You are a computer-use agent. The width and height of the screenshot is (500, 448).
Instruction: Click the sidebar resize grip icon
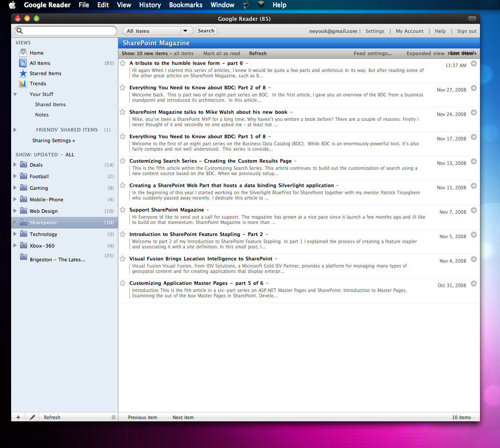tap(113, 417)
